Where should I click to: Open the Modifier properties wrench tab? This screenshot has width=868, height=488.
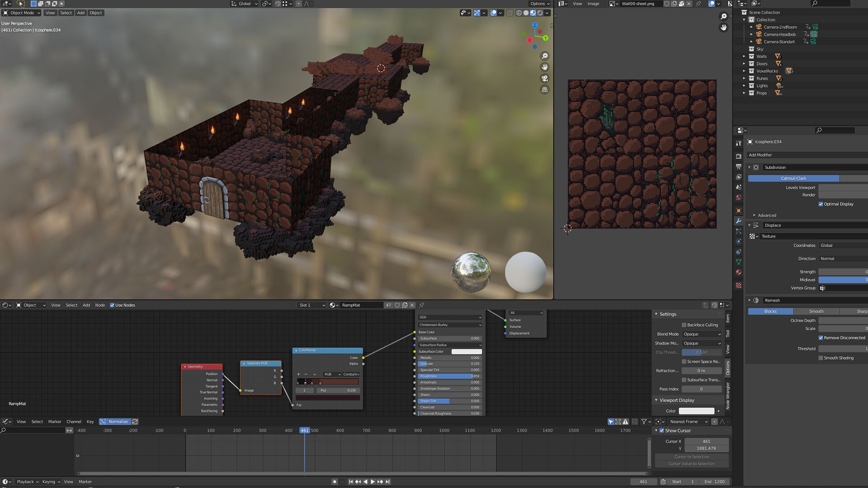click(x=739, y=221)
